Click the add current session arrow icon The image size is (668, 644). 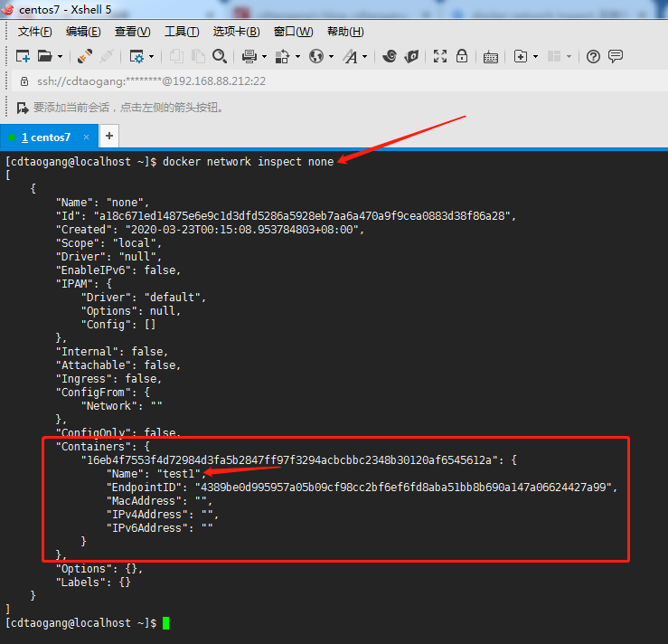pyautogui.click(x=23, y=108)
